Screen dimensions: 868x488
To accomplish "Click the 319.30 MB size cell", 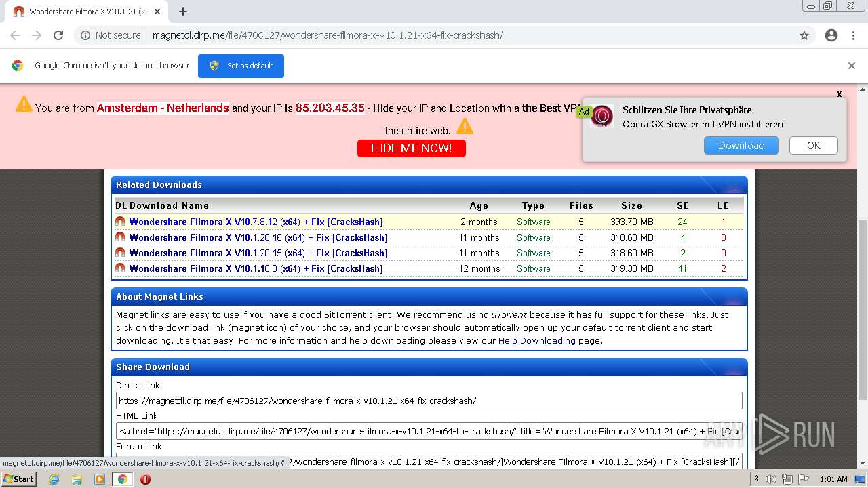I will click(x=632, y=268).
